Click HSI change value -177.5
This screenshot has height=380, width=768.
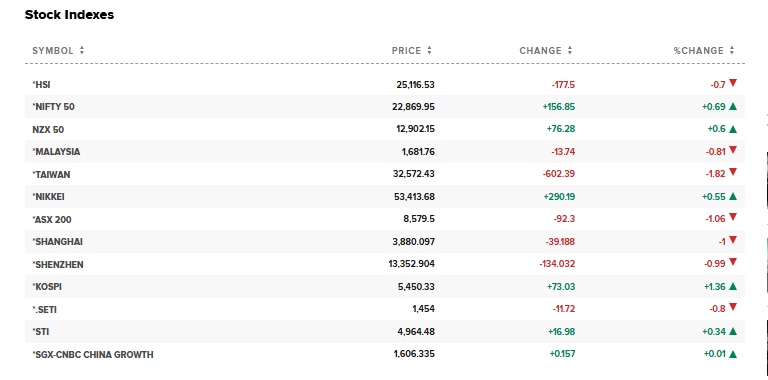tap(563, 85)
